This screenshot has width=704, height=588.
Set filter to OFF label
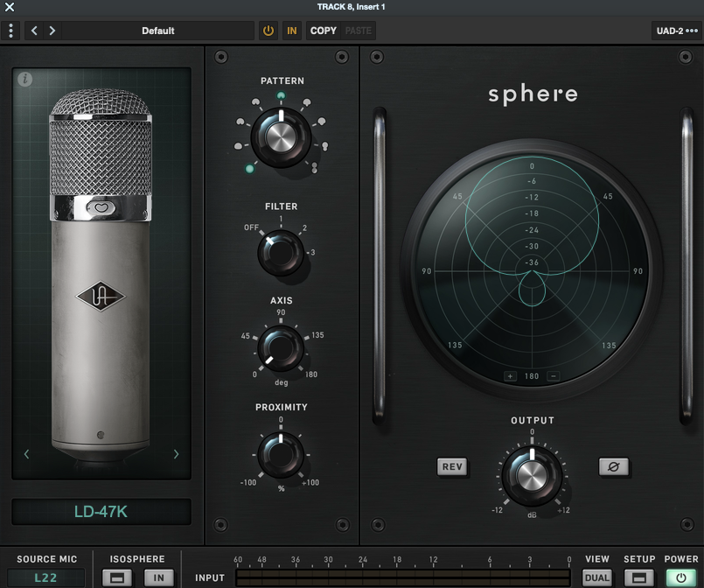[x=252, y=227]
